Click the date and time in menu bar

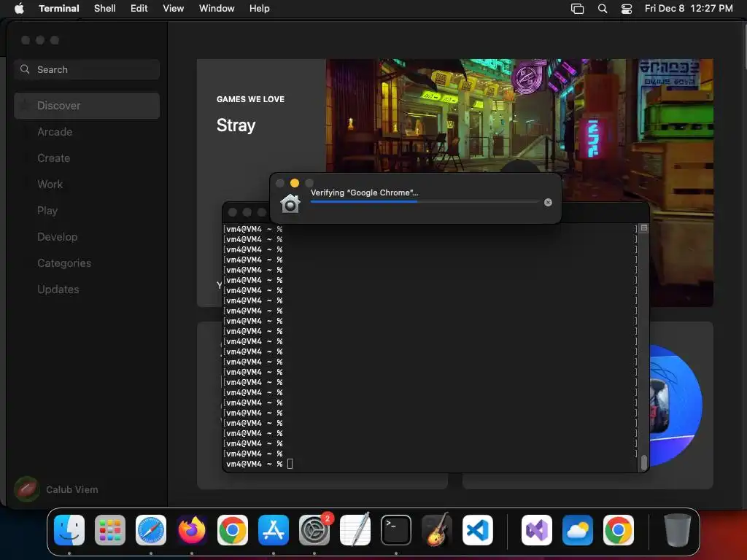(689, 8)
